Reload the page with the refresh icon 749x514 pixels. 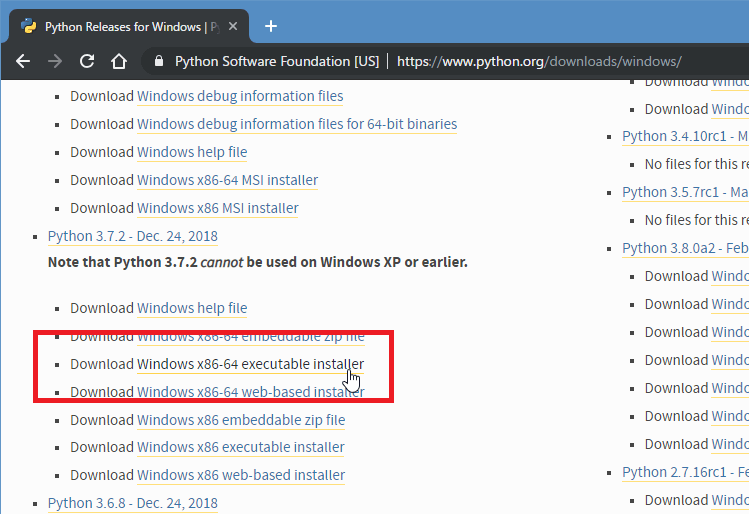coord(87,61)
